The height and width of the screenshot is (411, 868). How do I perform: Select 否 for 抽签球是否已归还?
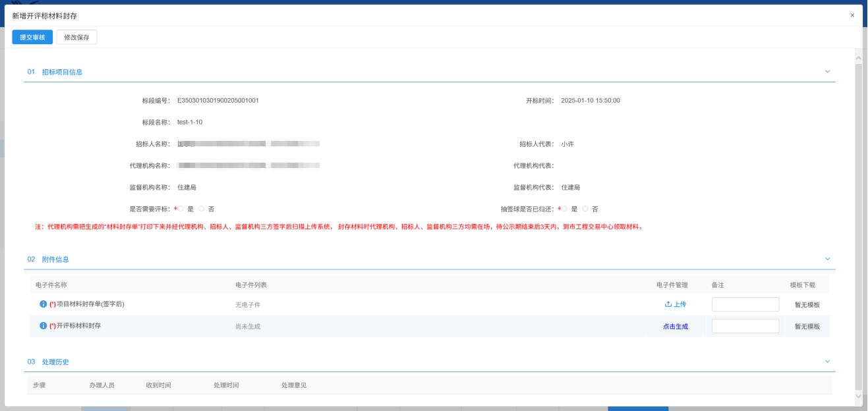coord(585,209)
